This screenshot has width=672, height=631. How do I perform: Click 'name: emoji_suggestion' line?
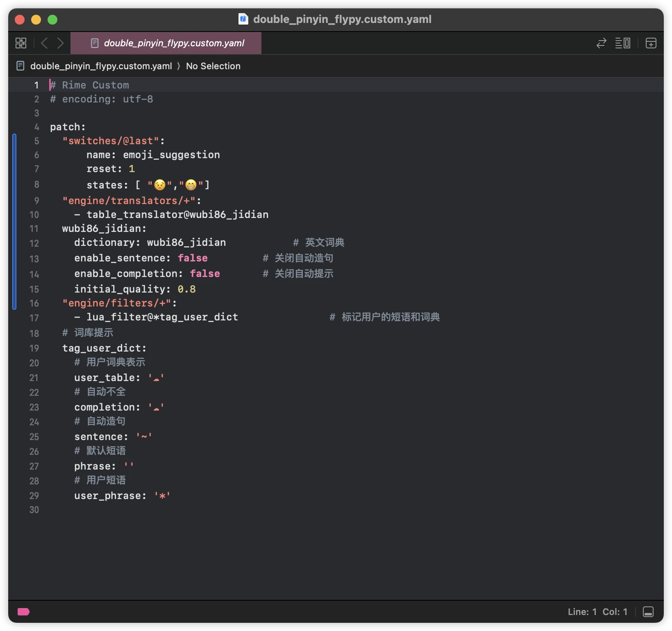153,155
